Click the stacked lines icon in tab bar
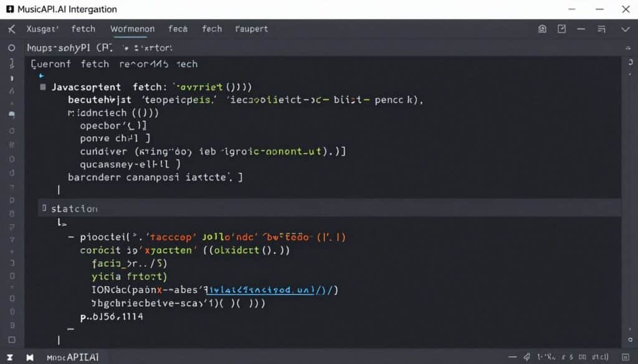Screen dimensions: 638x364 [x=601, y=29]
